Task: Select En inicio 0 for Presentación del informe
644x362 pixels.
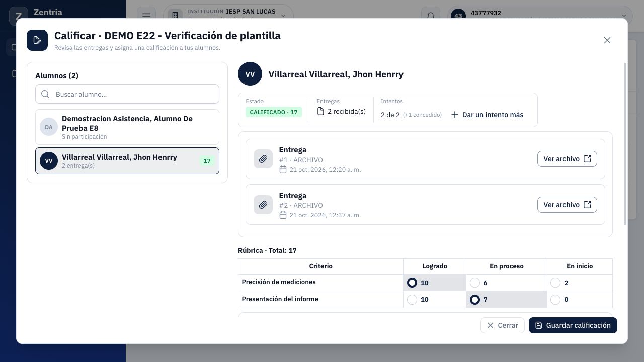Action: click(x=555, y=300)
